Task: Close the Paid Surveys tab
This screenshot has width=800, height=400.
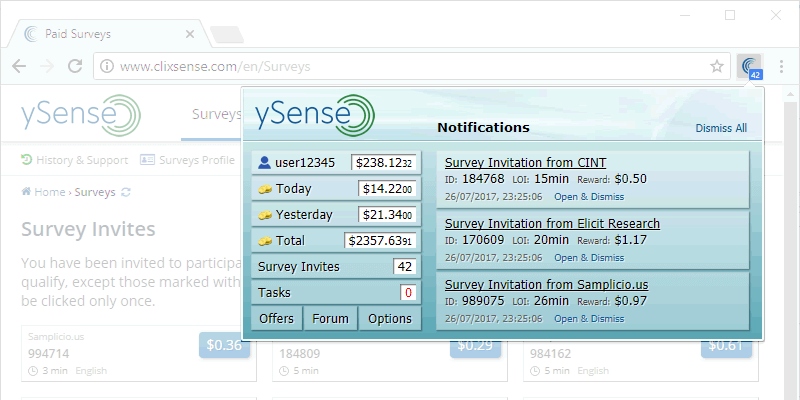Action: point(190,34)
